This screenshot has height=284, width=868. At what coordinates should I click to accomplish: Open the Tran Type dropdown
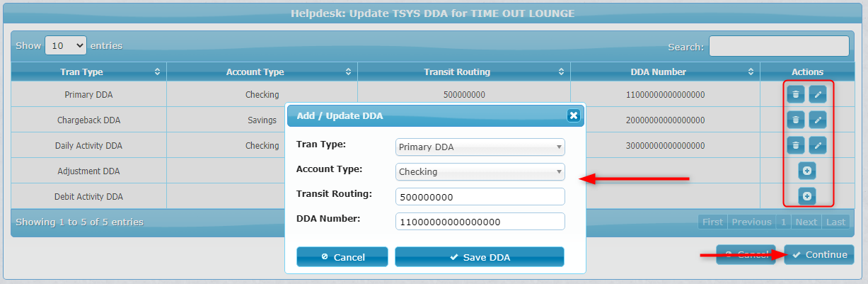[x=480, y=147]
